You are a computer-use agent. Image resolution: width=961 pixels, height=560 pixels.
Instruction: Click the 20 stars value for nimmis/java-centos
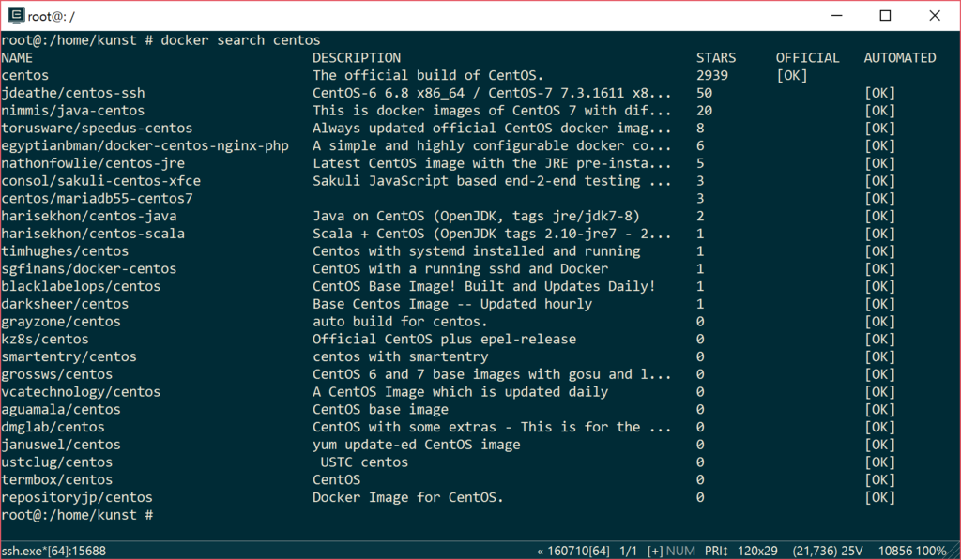704,111
